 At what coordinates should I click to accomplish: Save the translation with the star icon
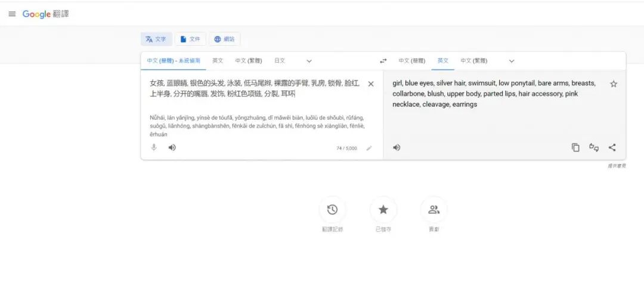tap(614, 84)
